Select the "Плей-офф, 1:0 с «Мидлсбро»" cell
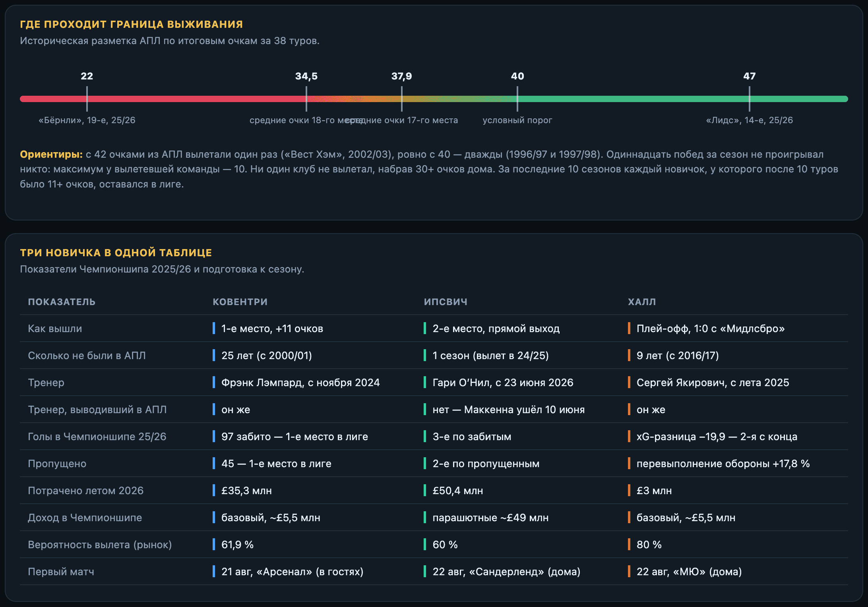This screenshot has height=607, width=868. point(711,329)
